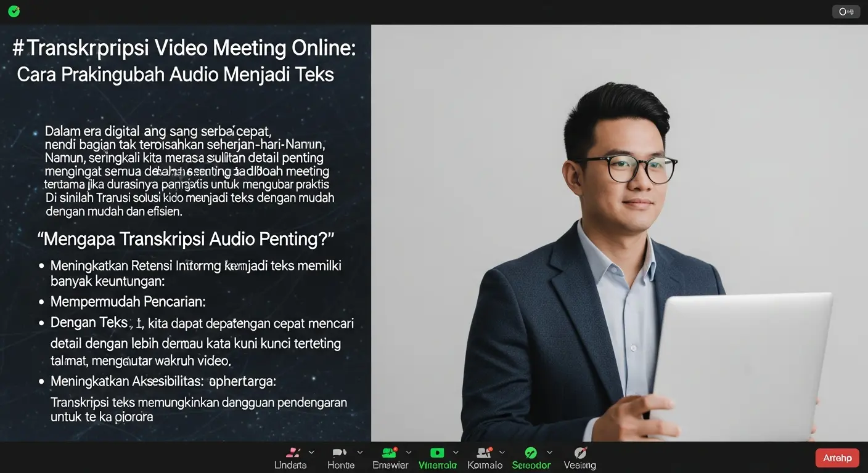
Task: Click the share screen icon labeled Viterrala
Action: coord(436,453)
